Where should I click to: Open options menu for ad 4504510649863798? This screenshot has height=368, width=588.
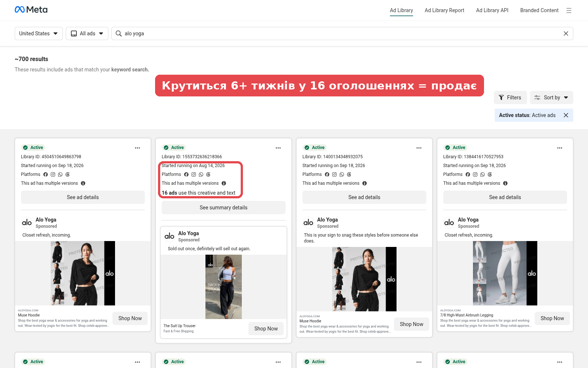point(137,148)
